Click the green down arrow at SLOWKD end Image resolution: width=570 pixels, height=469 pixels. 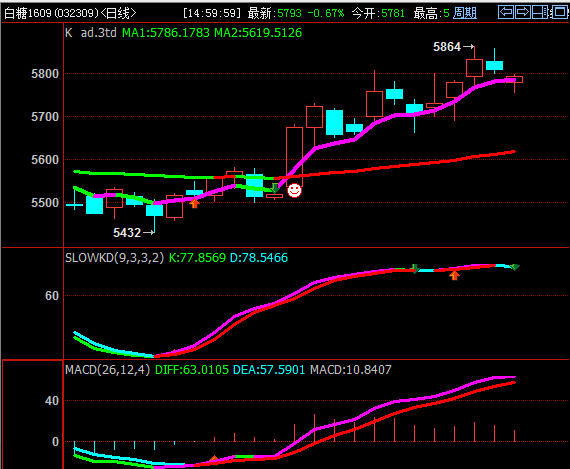[515, 267]
